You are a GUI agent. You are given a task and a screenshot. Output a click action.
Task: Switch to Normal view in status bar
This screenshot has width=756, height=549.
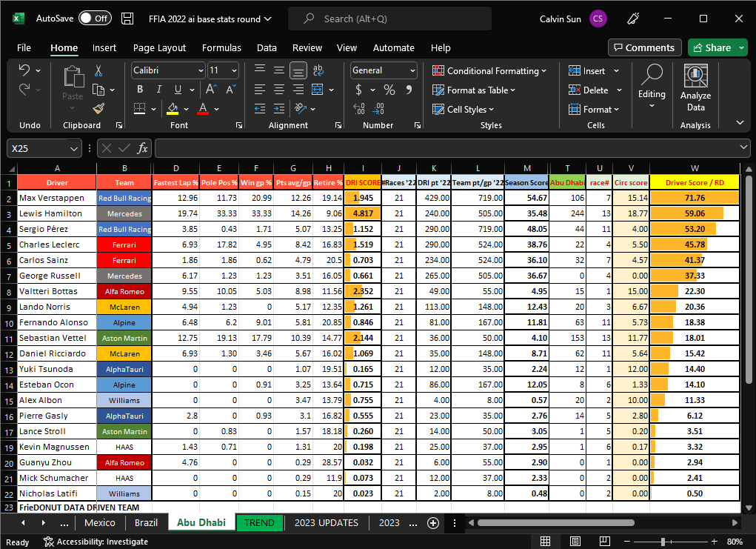[545, 542]
